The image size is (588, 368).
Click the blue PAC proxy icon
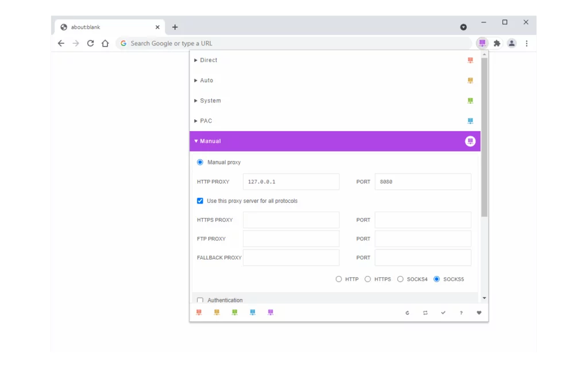click(470, 121)
